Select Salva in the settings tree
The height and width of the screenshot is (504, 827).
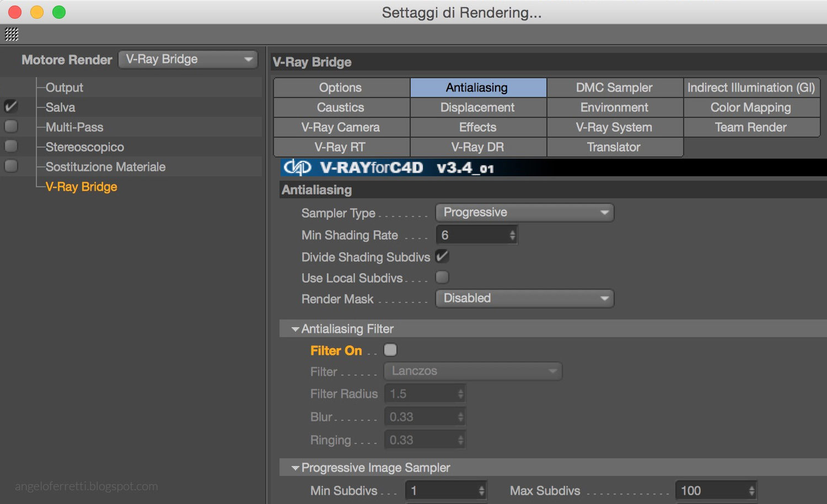[x=60, y=107]
